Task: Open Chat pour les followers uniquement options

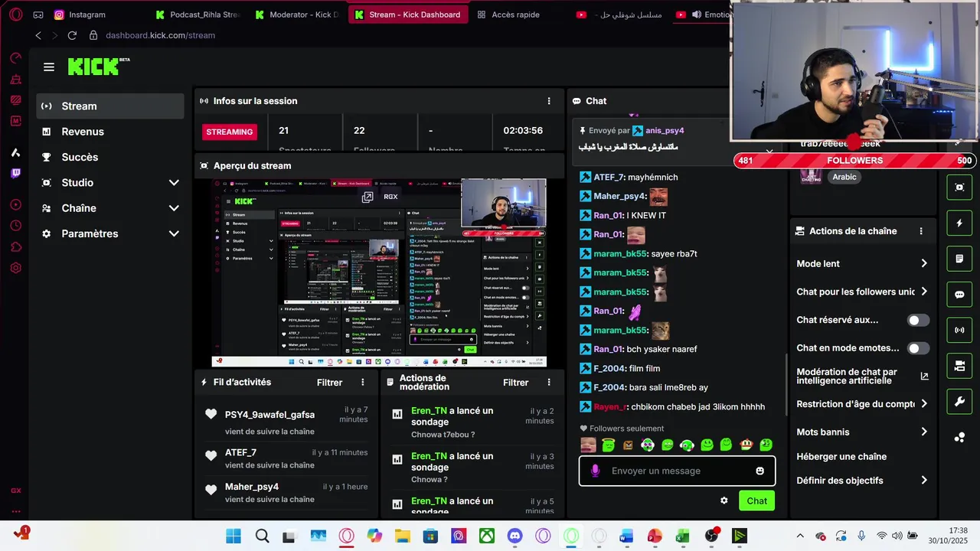Action: [862, 292]
